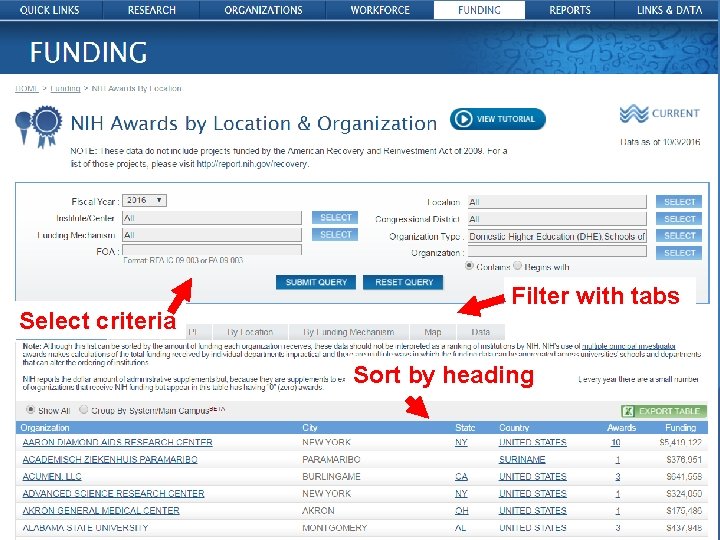Image resolution: width=720 pixels, height=540 pixels.
Task: Switch to the By Funding Mechanism tab
Action: pos(349,332)
